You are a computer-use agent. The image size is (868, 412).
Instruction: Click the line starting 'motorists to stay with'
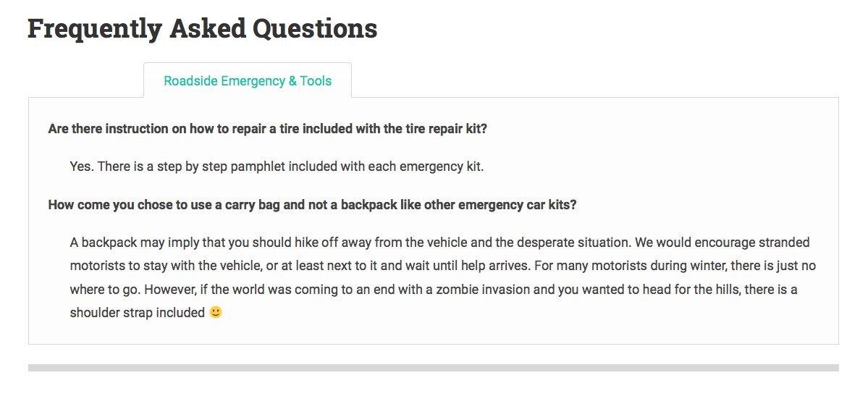pos(442,266)
